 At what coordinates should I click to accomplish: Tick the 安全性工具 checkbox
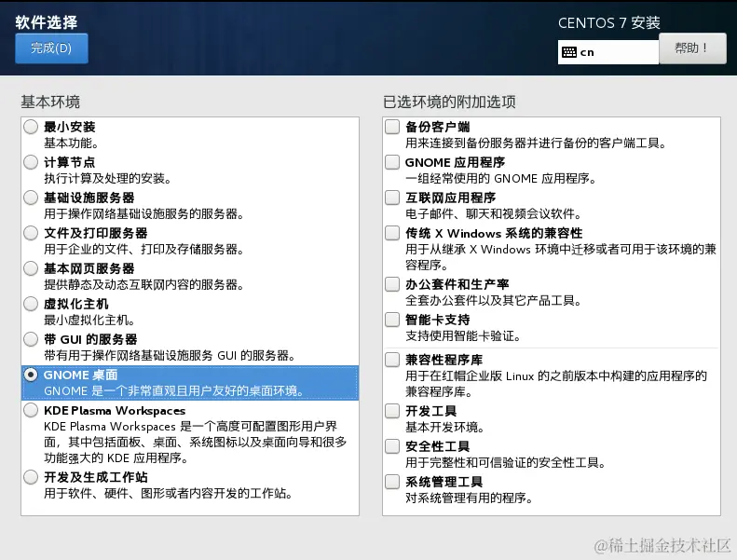(392, 446)
